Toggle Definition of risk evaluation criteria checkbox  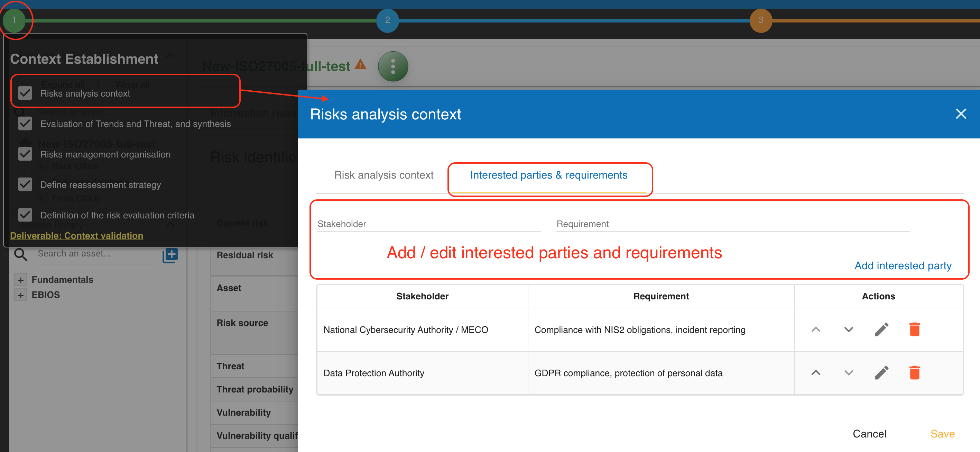(25, 215)
